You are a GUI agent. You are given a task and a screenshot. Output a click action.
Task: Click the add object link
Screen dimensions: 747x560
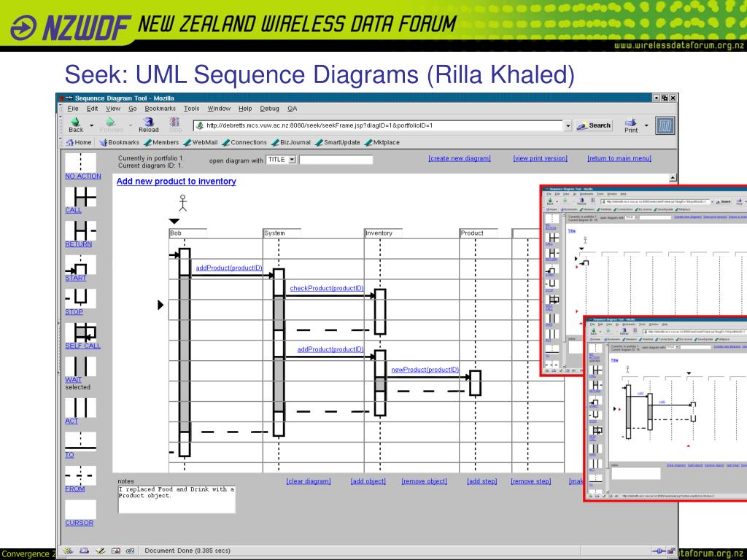[368, 481]
